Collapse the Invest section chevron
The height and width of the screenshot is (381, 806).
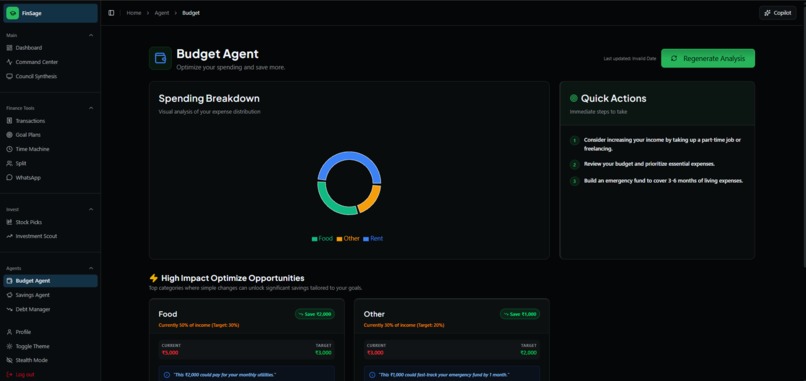[x=91, y=210]
